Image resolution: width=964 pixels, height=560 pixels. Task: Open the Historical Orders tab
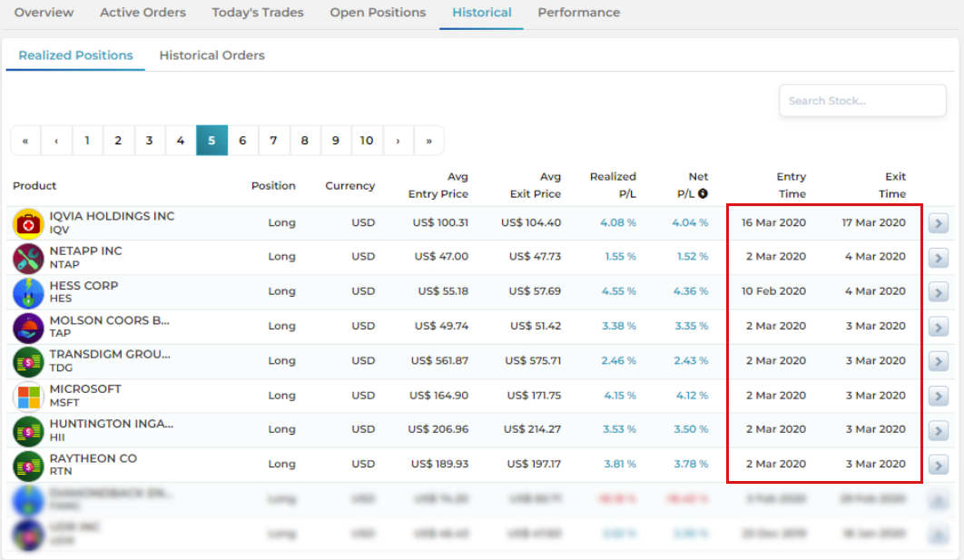tap(211, 55)
